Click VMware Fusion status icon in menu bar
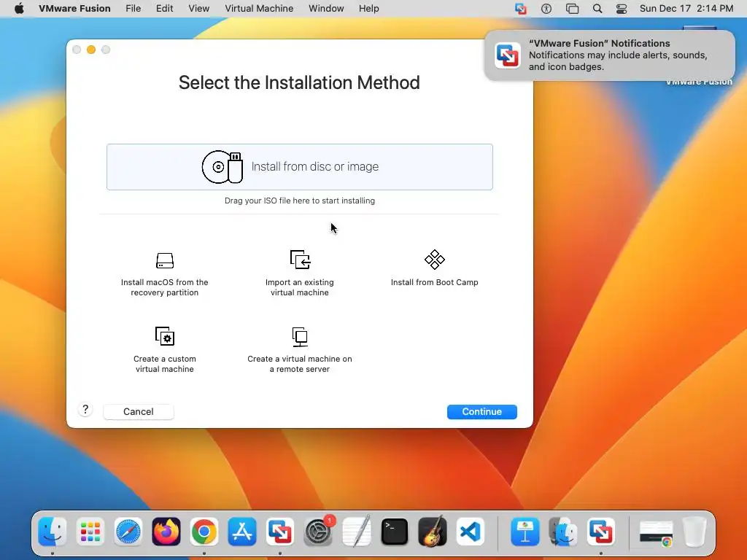 [x=521, y=9]
